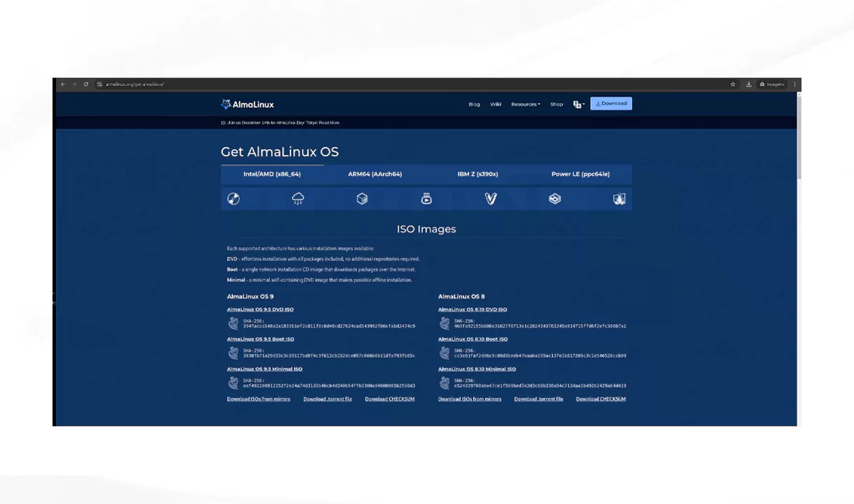
Task: Open the Blog page from the navbar
Action: (475, 104)
